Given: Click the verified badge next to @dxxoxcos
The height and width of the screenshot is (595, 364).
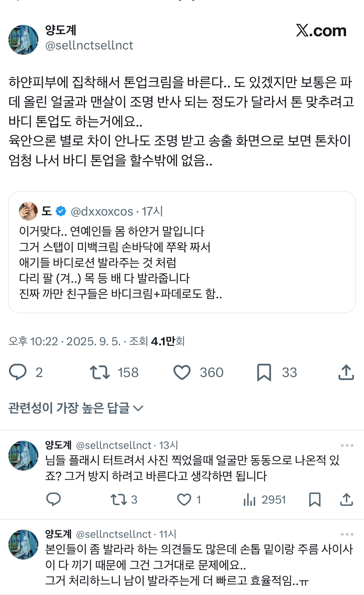Looking at the screenshot, I should tap(60, 210).
